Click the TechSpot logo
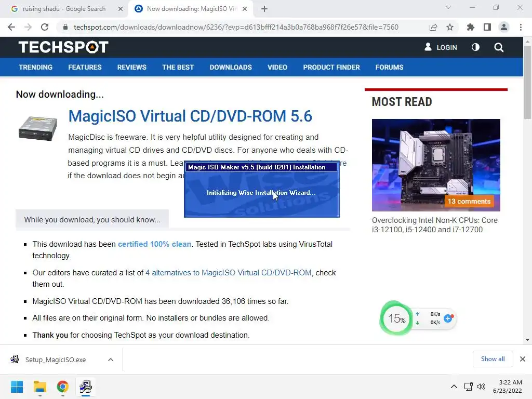532x399 pixels. 63,47
